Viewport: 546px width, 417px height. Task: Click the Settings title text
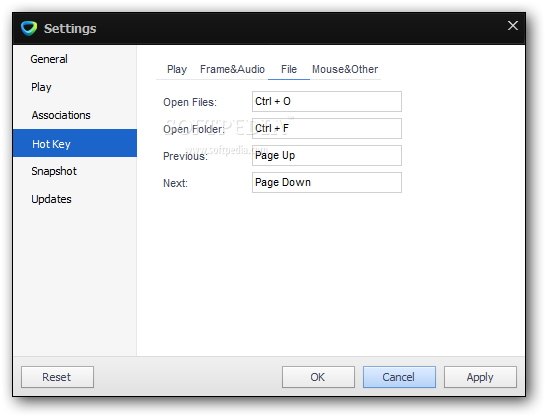[70, 29]
